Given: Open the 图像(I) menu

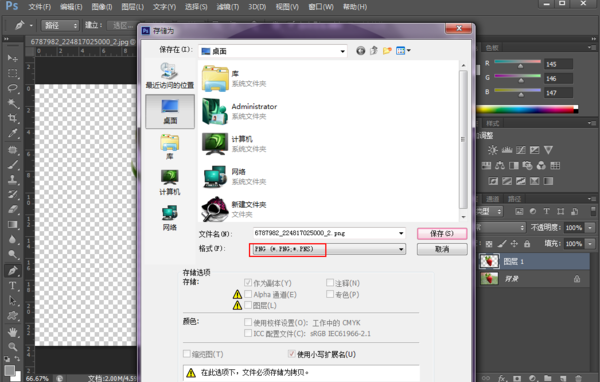Looking at the screenshot, I should tap(102, 7).
